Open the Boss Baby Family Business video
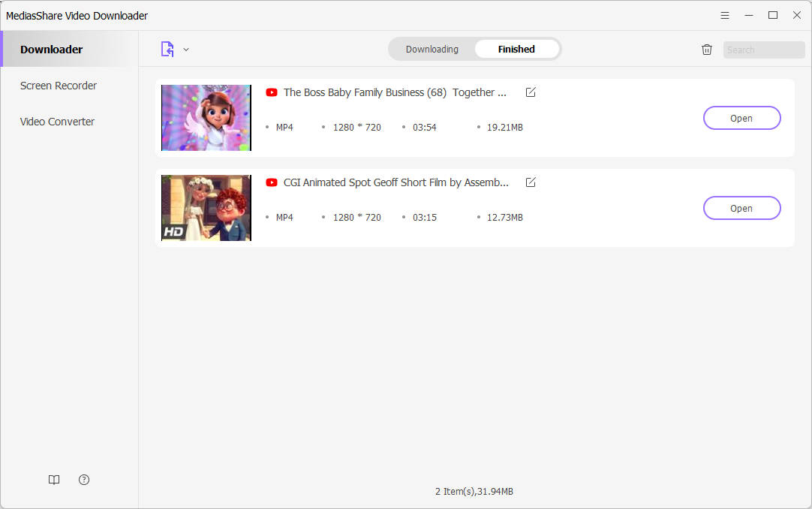The width and height of the screenshot is (812, 509). tap(741, 118)
